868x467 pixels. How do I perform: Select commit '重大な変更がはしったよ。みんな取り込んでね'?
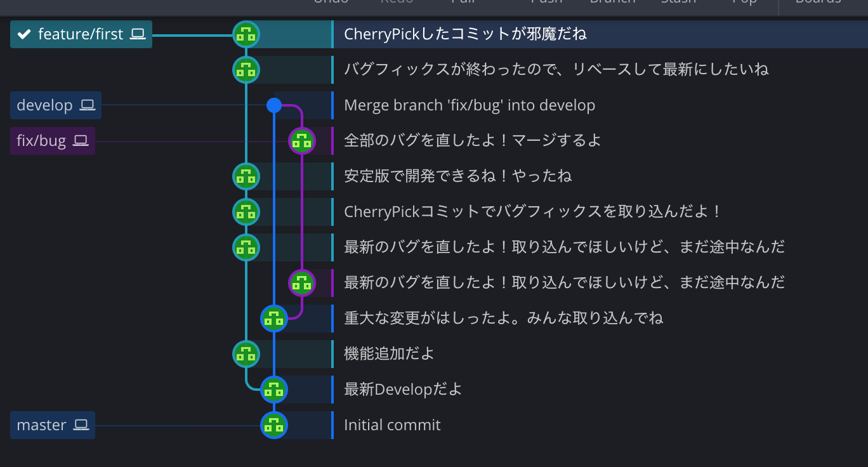504,319
